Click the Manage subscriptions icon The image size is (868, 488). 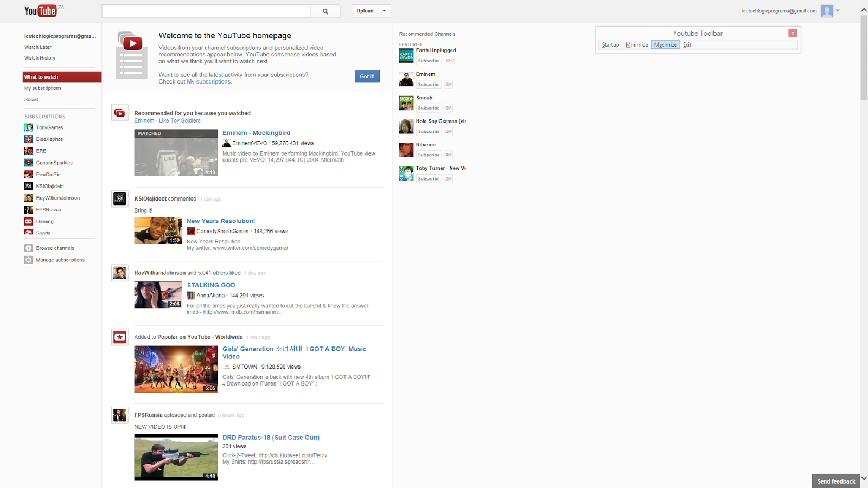[28, 260]
